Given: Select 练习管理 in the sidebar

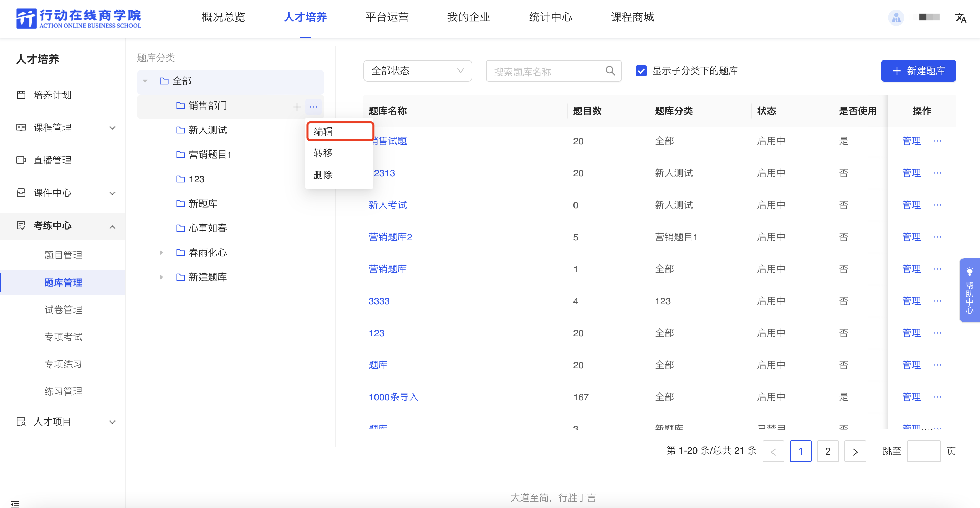Looking at the screenshot, I should [63, 391].
